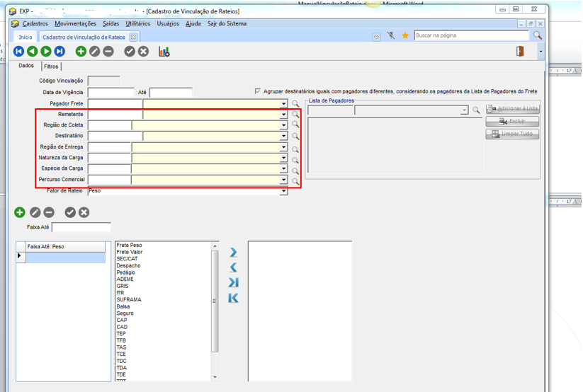Click the Limpar Tudo button
Image resolution: width=583 pixels, height=392 pixels.
[x=512, y=134]
